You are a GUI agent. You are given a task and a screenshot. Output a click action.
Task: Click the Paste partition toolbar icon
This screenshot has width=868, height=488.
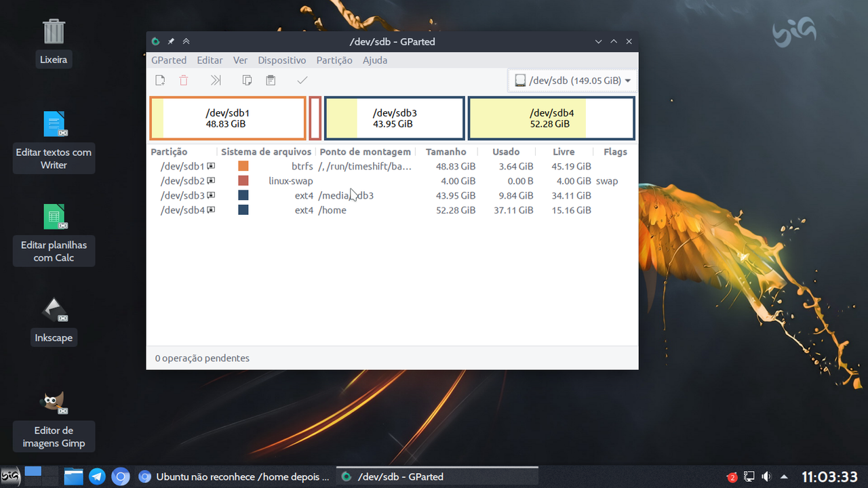pos(271,80)
